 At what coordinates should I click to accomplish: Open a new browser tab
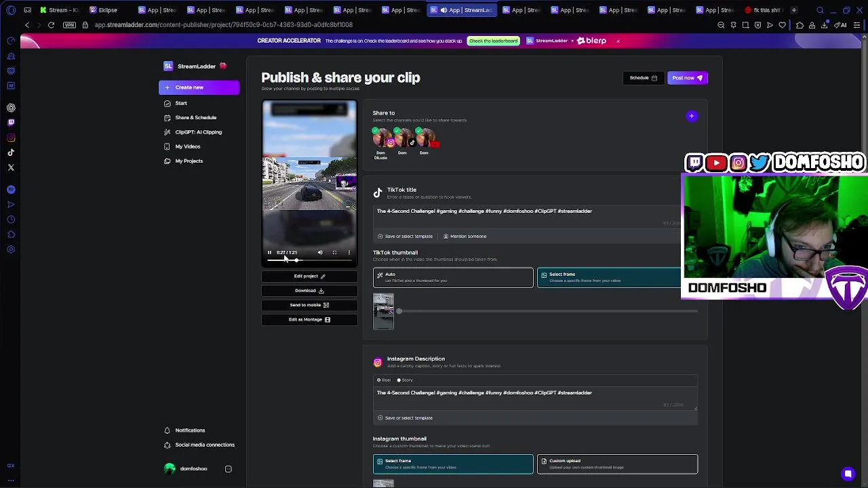793,10
